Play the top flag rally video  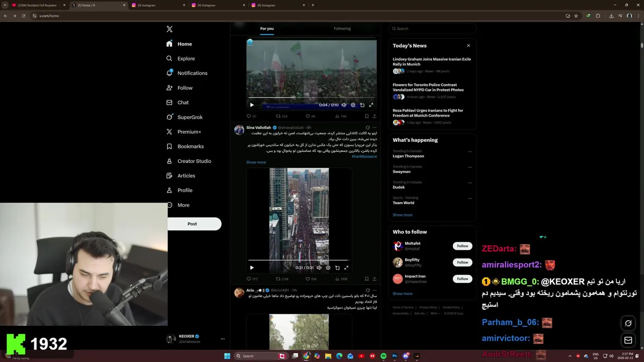(252, 105)
